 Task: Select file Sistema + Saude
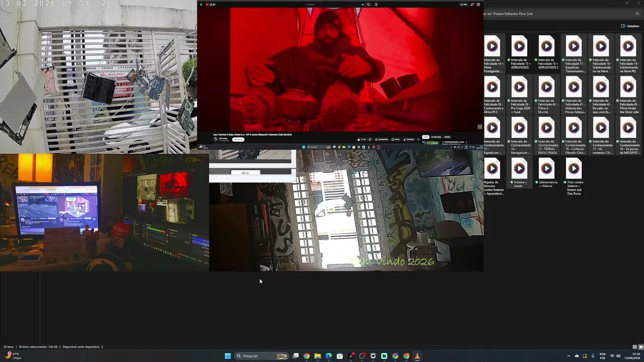[519, 173]
